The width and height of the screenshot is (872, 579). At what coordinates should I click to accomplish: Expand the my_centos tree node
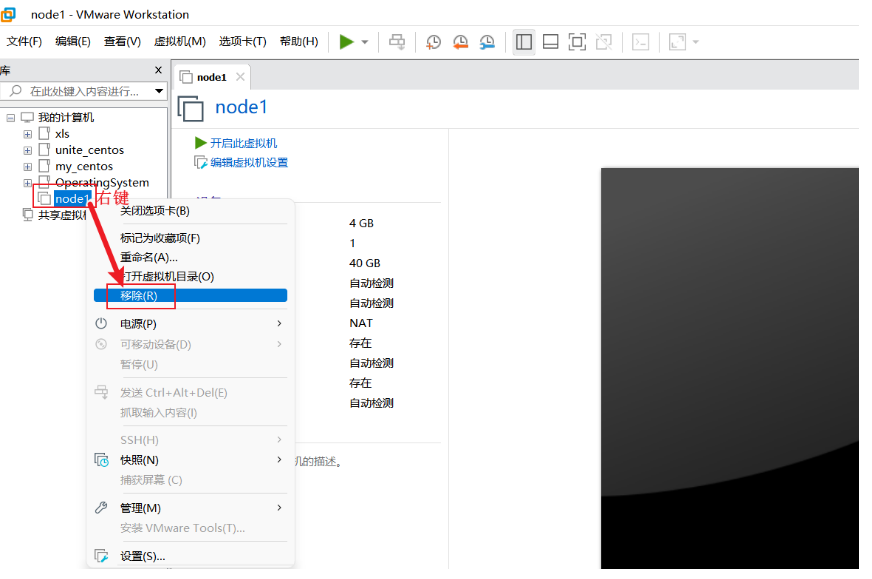(27, 166)
